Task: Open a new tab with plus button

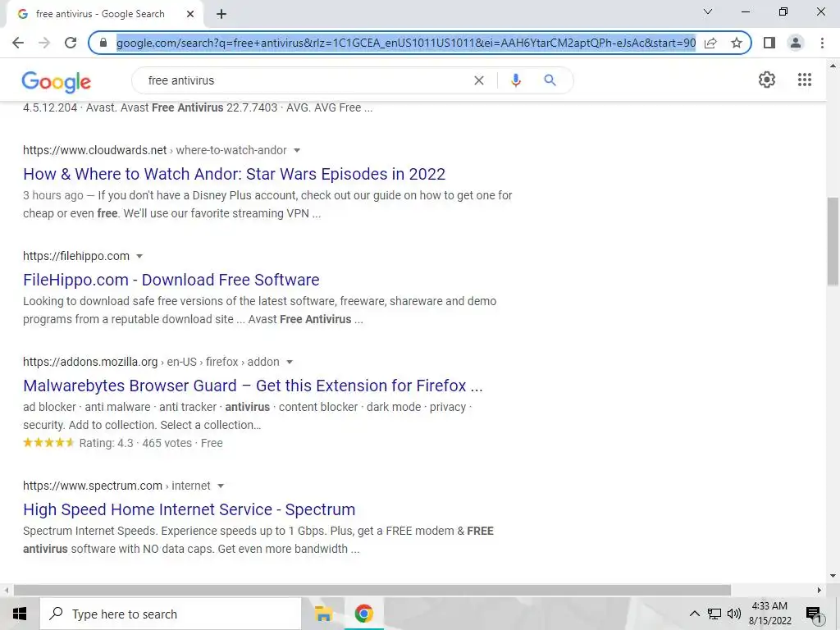Action: click(221, 15)
